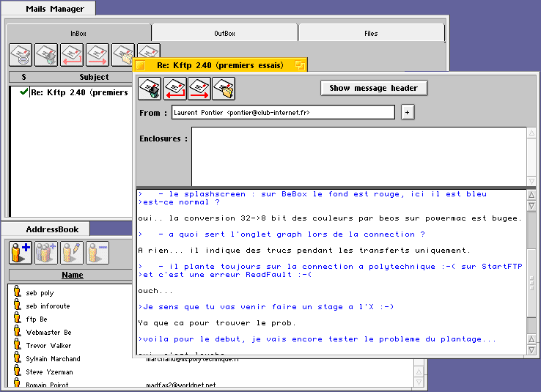541x392 pixels.
Task: Click the 'From :' label in message window
Action: pos(153,113)
